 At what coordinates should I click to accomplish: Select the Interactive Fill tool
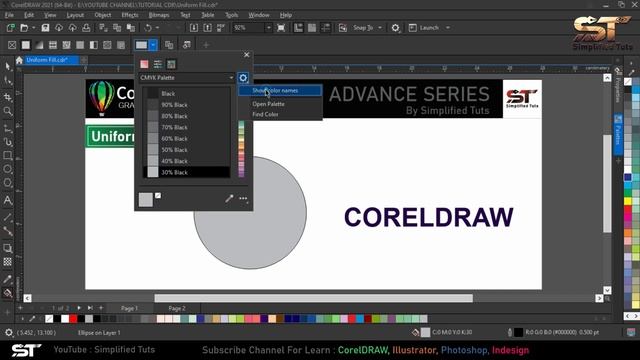tap(8, 293)
